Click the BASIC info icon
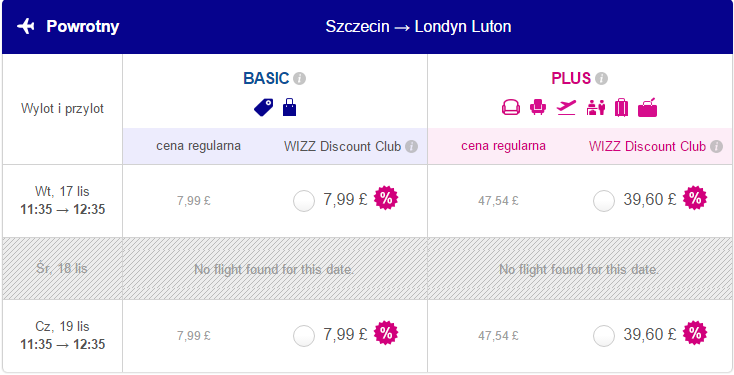 (x=300, y=79)
